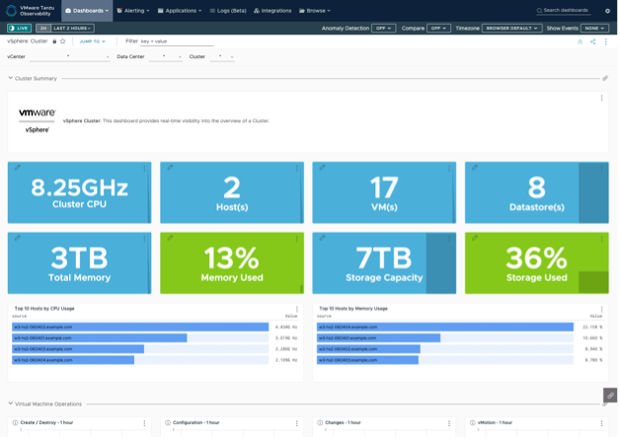620x440 pixels.
Task: Collapse the Cluster Summary section
Action: pyautogui.click(x=10, y=77)
